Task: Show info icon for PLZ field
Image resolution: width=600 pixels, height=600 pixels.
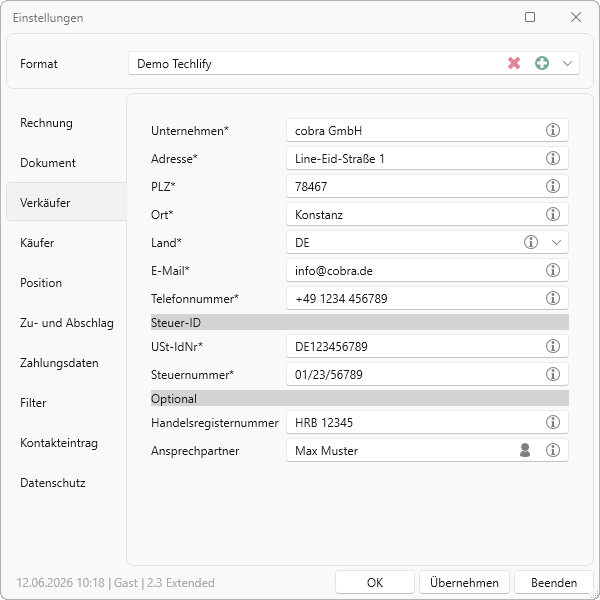Action: tap(553, 186)
